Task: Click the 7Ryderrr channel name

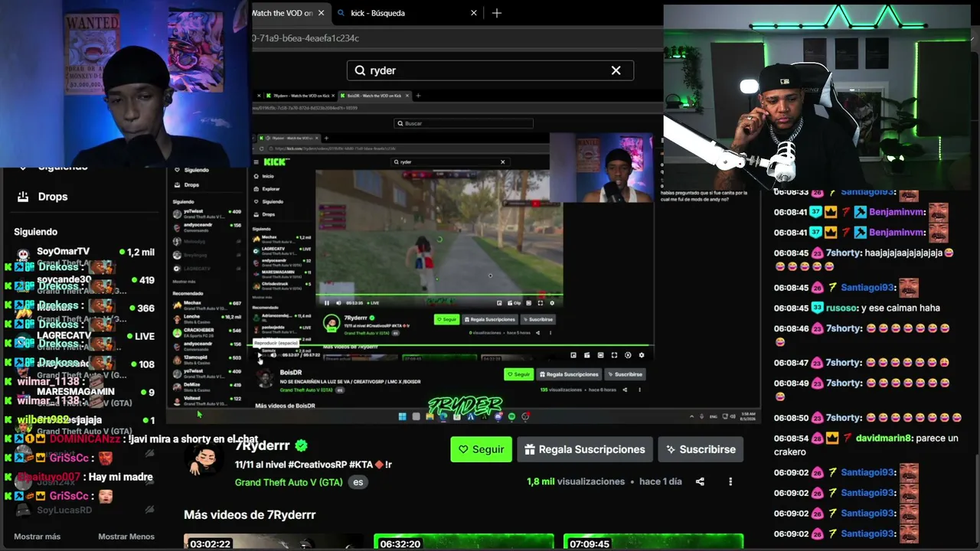Action: (263, 445)
